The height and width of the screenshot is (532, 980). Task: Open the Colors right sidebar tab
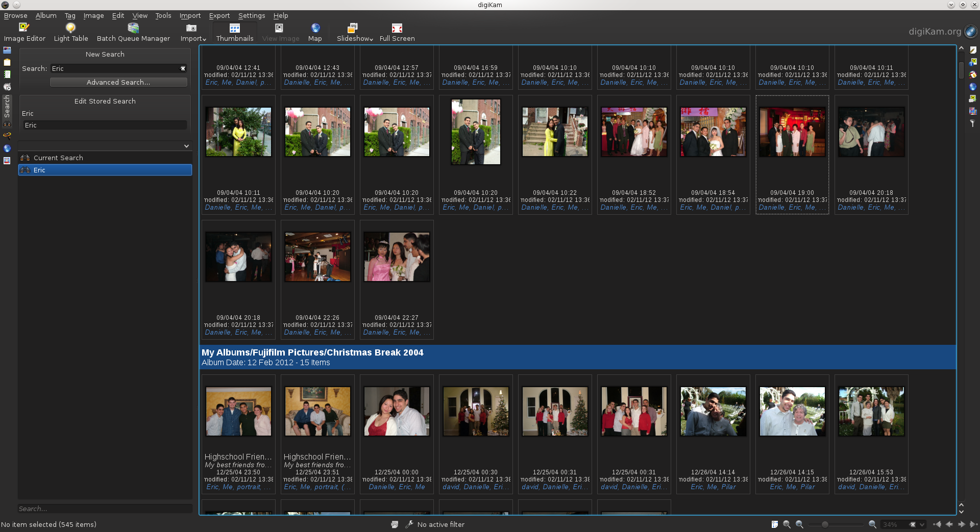pos(973,74)
